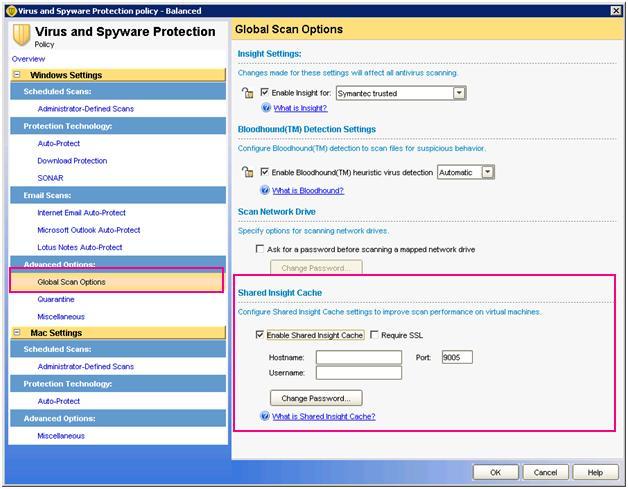Open Quarantine settings
This screenshot has width=628, height=489.
click(56, 299)
